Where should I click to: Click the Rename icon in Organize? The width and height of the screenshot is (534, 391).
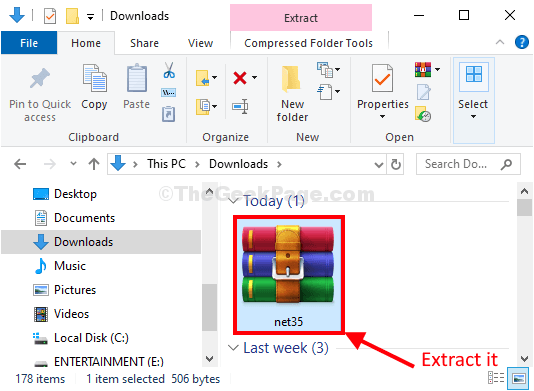tap(240, 107)
